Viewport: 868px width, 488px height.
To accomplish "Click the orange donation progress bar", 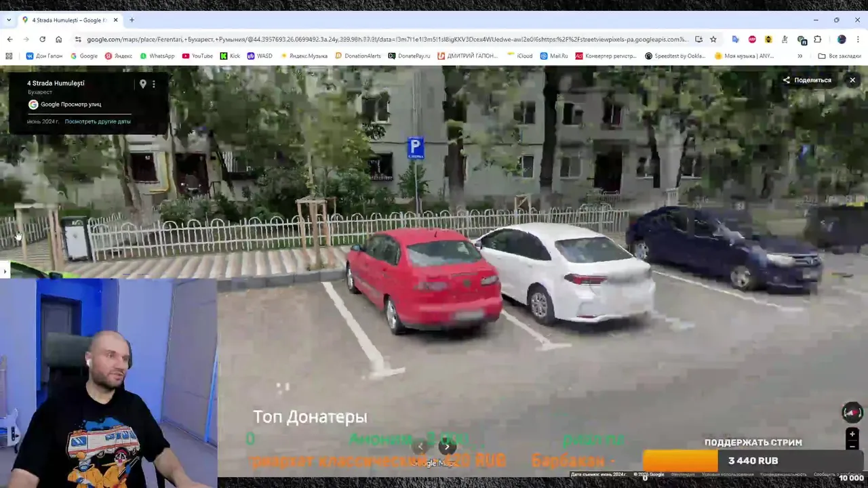I will pos(680,461).
